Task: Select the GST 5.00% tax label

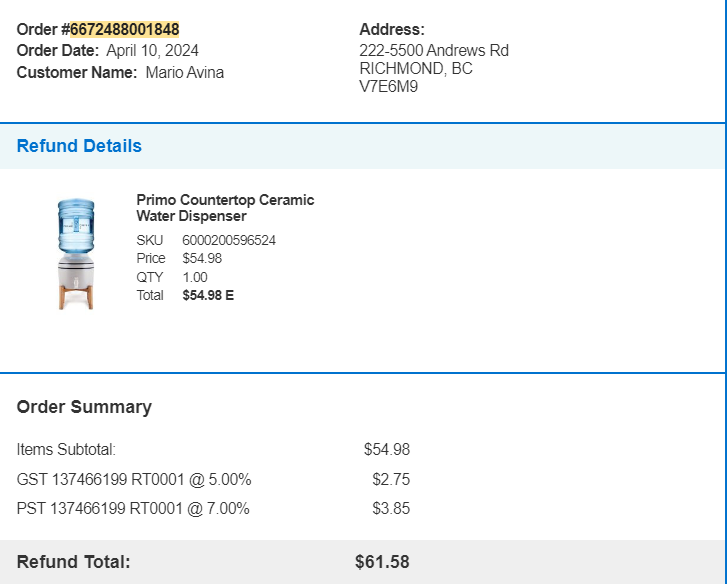Action: pos(134,479)
